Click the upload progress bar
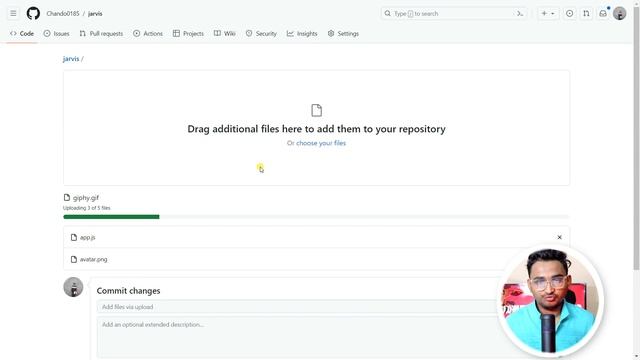The image size is (640, 360). point(316,217)
